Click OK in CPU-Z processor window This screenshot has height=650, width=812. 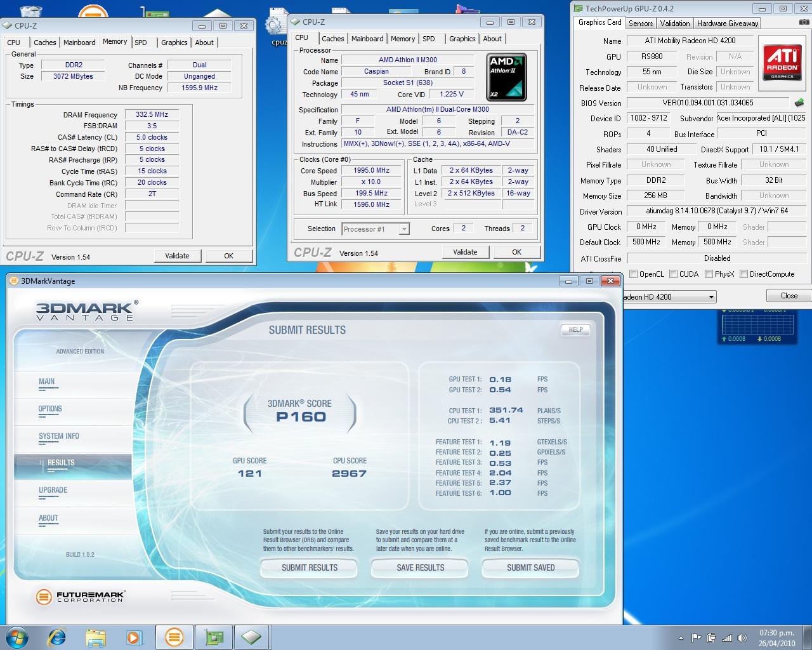[x=516, y=252]
